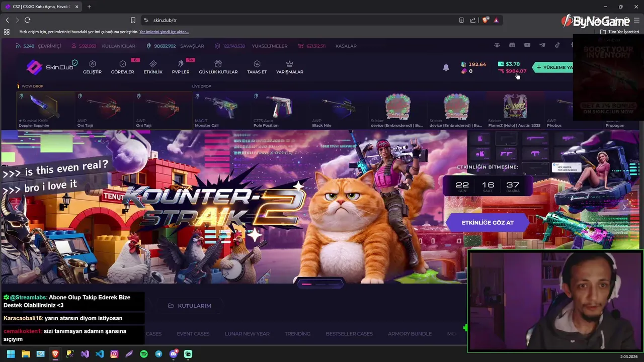Open the GÜNLÜK KUTULAR daily cases icon
Viewport: 644px width, 362px height.
click(x=218, y=64)
